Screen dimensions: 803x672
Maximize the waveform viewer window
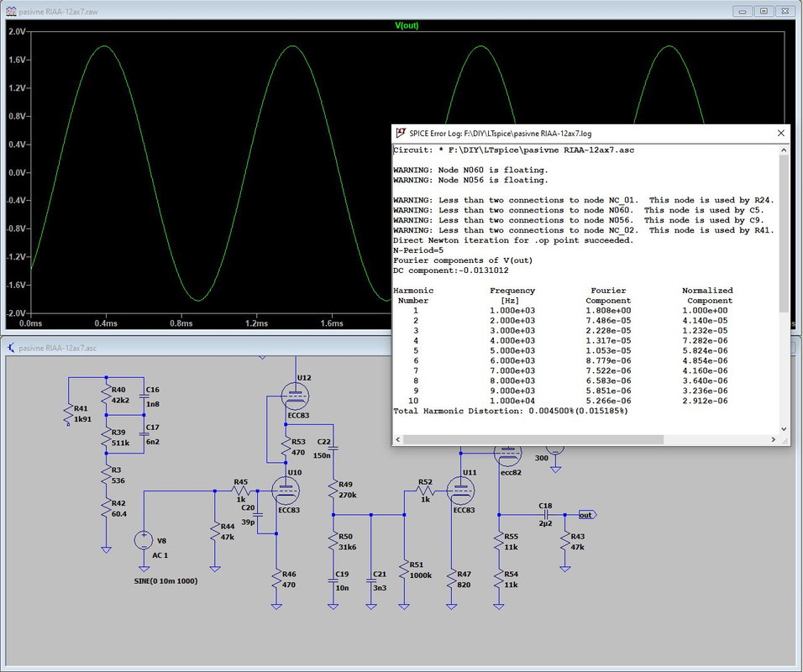click(x=764, y=11)
